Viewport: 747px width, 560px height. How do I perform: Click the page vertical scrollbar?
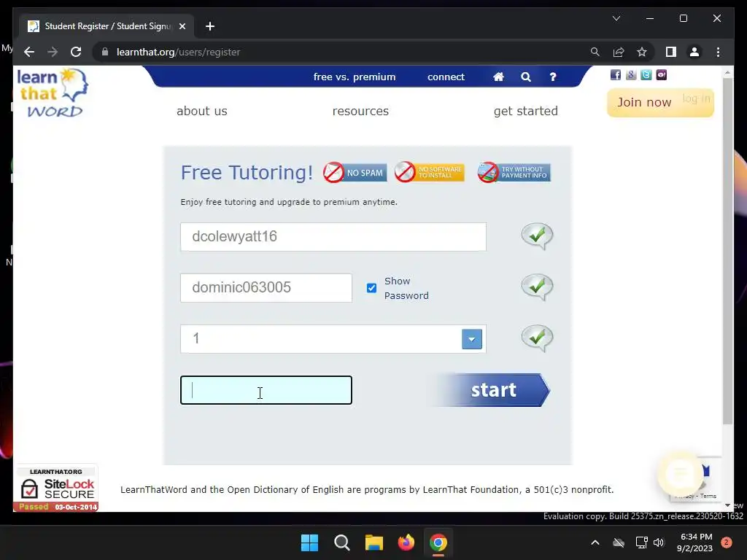pos(727,252)
